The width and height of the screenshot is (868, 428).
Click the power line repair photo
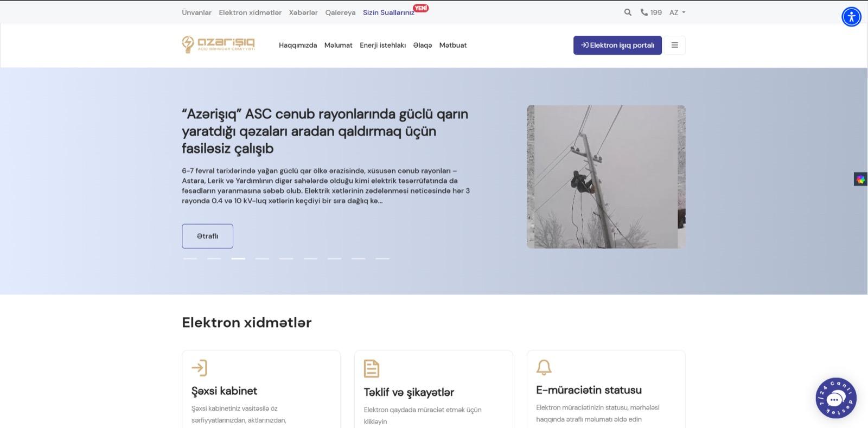[x=606, y=177]
